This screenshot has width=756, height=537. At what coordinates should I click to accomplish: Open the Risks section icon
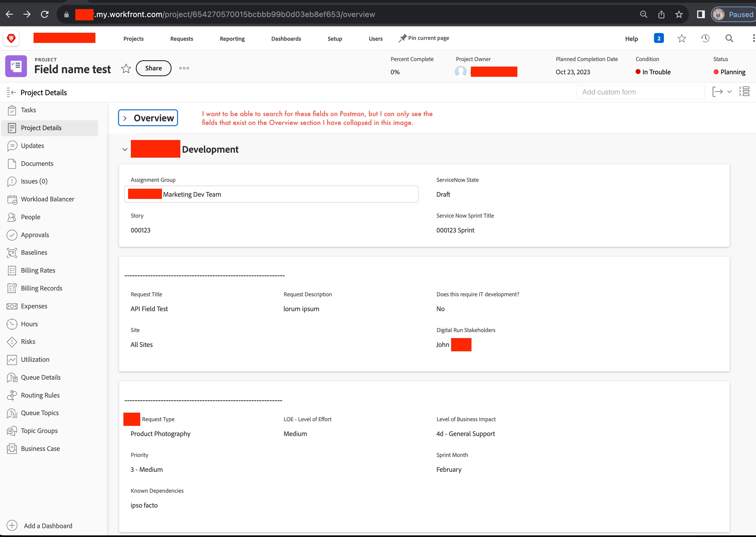(12, 342)
